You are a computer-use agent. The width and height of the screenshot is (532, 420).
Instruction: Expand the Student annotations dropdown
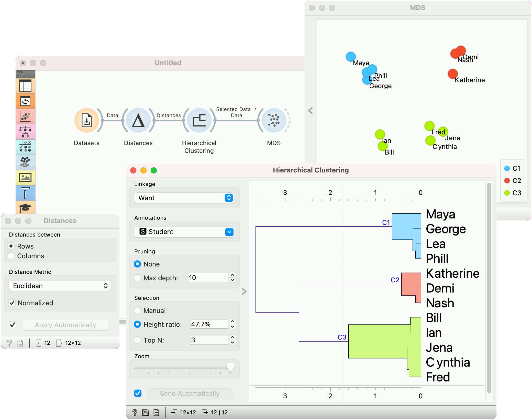click(x=184, y=232)
